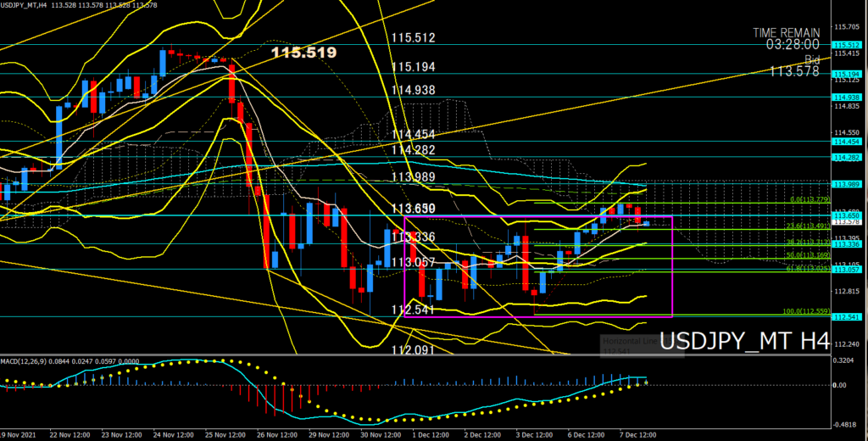Click cyan axis price tag 113.336
868x441 pixels.
coord(847,243)
